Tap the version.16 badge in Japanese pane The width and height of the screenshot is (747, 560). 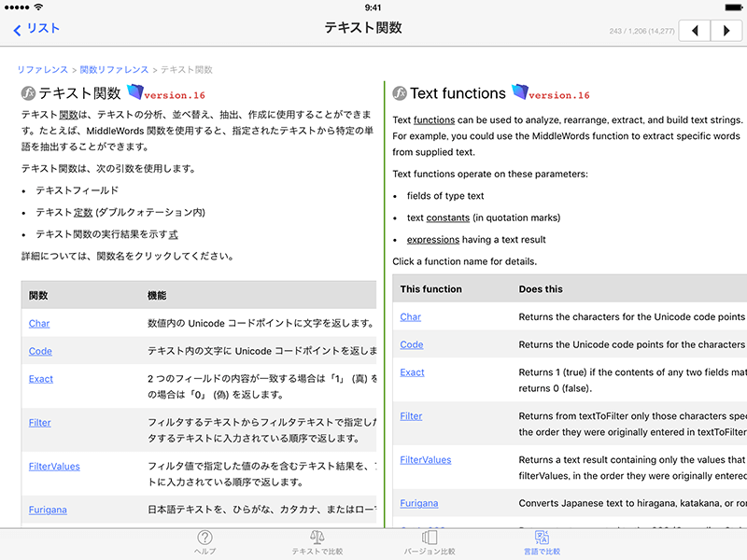pyautogui.click(x=167, y=93)
